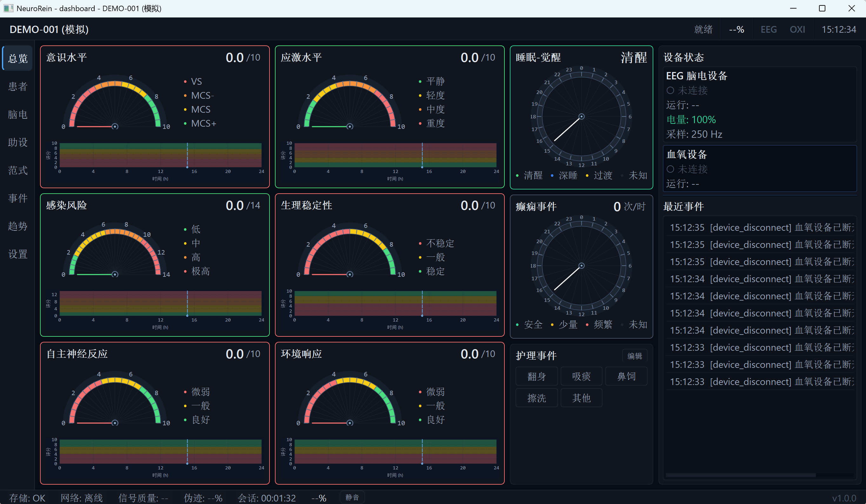Log a 鼻饲 nursing event
This screenshot has width=866, height=504.
(626, 376)
